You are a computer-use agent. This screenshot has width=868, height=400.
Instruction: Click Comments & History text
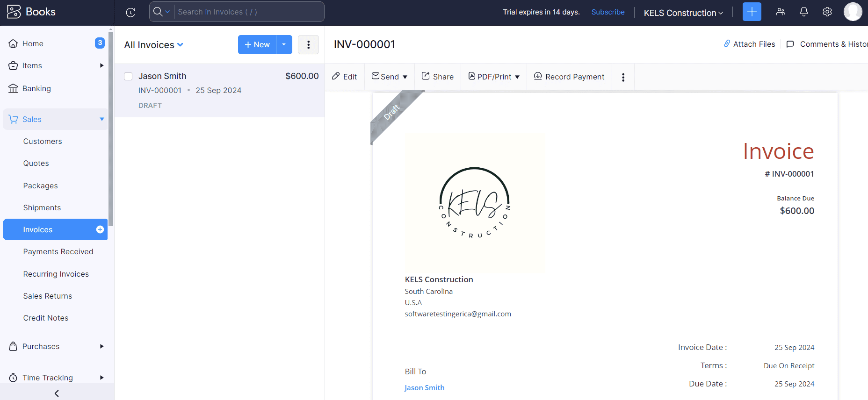[x=834, y=44]
